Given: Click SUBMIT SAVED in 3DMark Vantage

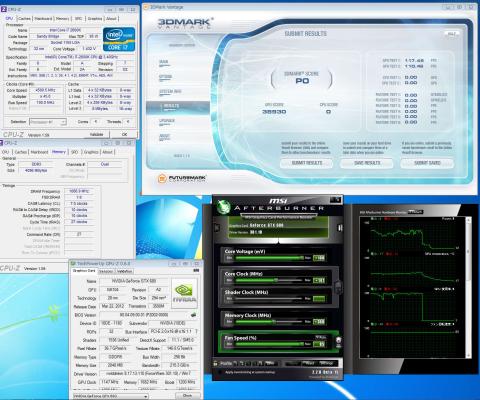Looking at the screenshot, I should click(x=427, y=163).
